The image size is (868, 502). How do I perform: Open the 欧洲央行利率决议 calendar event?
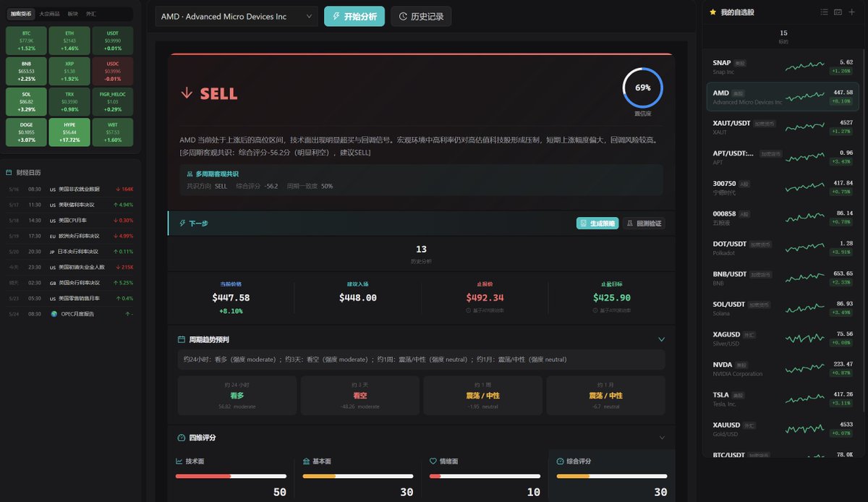70,236
